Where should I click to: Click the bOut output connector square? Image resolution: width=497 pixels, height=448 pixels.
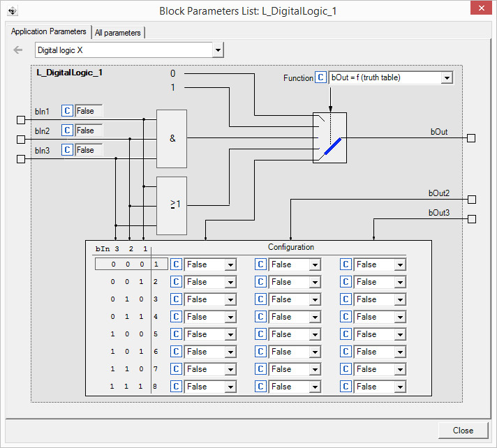coord(471,138)
